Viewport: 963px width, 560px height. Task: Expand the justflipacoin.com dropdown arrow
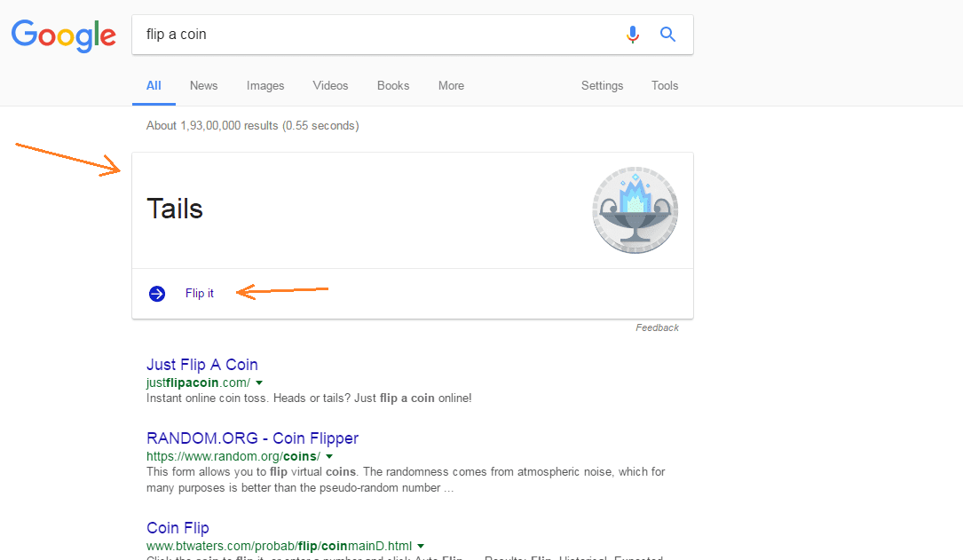click(259, 383)
